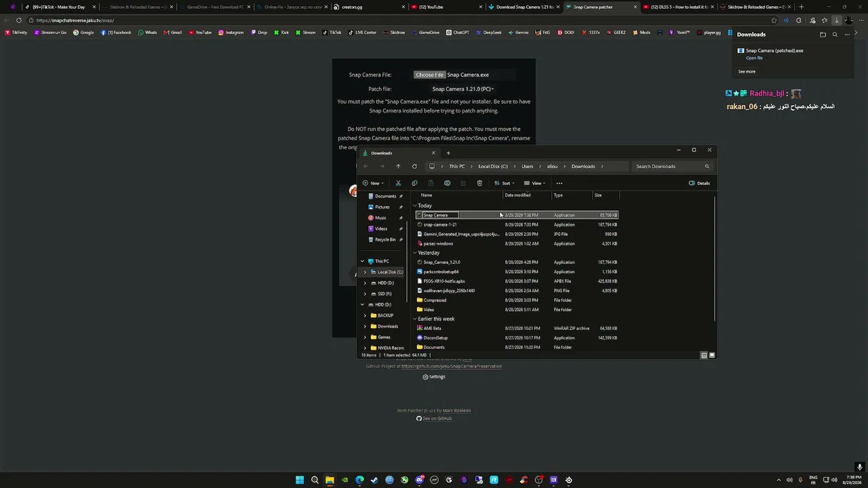868x488 pixels.
Task: Reload the browser page
Action: tap(18, 20)
